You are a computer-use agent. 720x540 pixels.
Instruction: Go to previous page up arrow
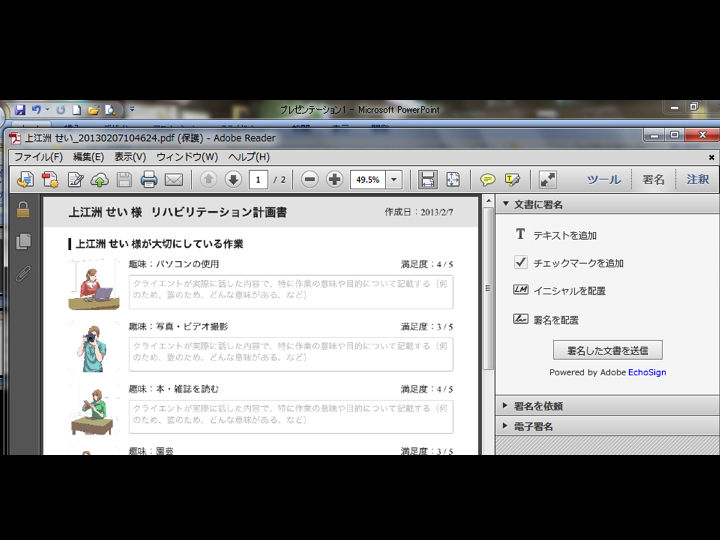(x=208, y=179)
